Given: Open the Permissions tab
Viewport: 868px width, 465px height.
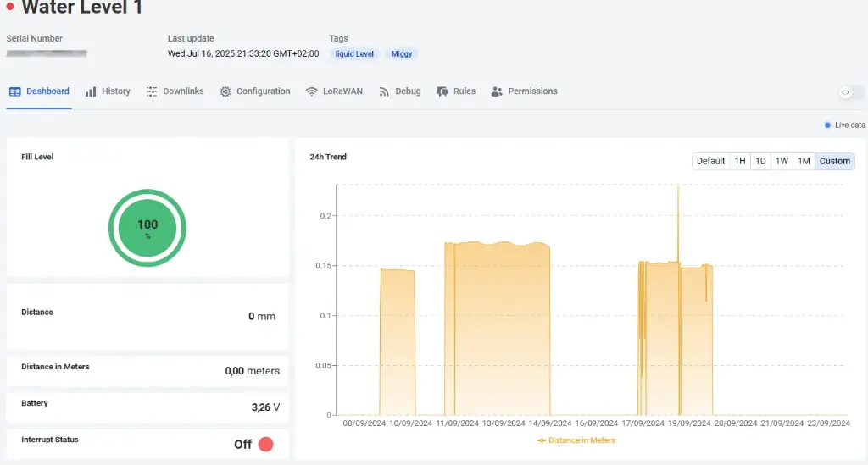Looking at the screenshot, I should point(524,91).
